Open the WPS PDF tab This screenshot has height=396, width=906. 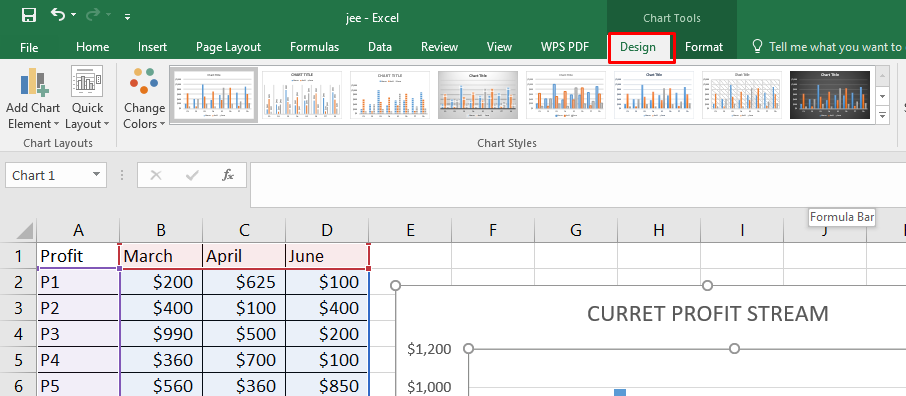click(x=565, y=47)
